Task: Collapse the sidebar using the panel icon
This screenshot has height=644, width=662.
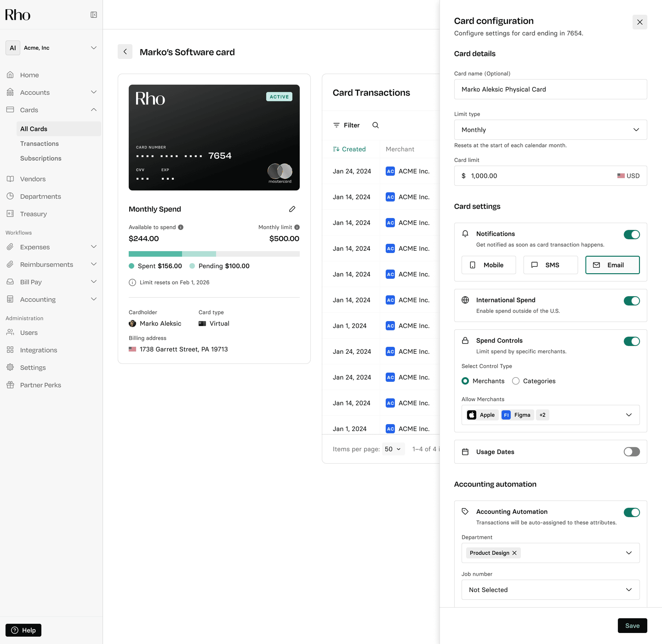Action: pyautogui.click(x=94, y=15)
